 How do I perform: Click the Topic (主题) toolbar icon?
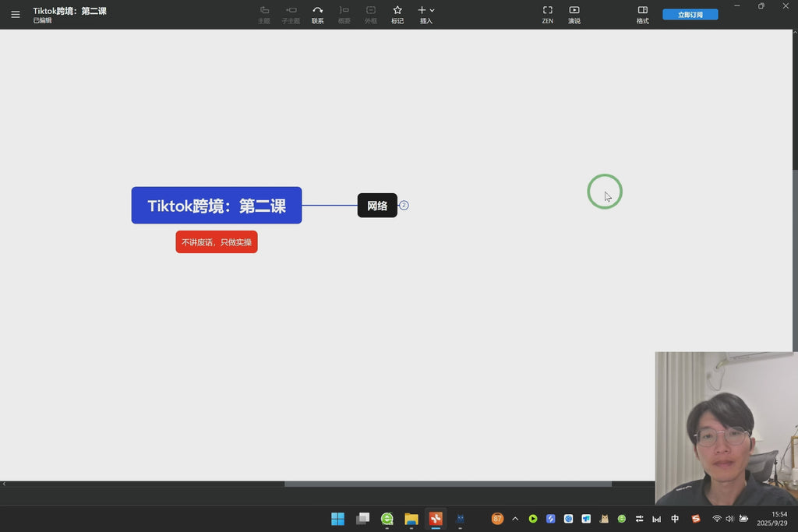point(264,14)
